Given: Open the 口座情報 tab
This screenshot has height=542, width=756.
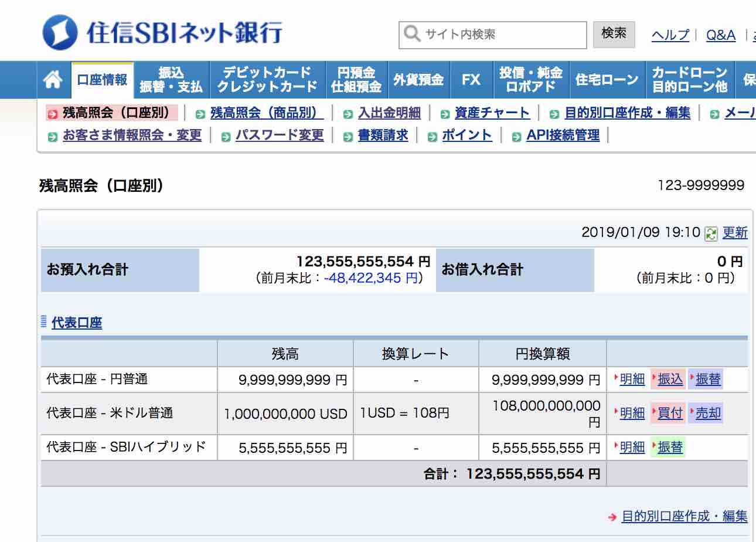Looking at the screenshot, I should (103, 80).
